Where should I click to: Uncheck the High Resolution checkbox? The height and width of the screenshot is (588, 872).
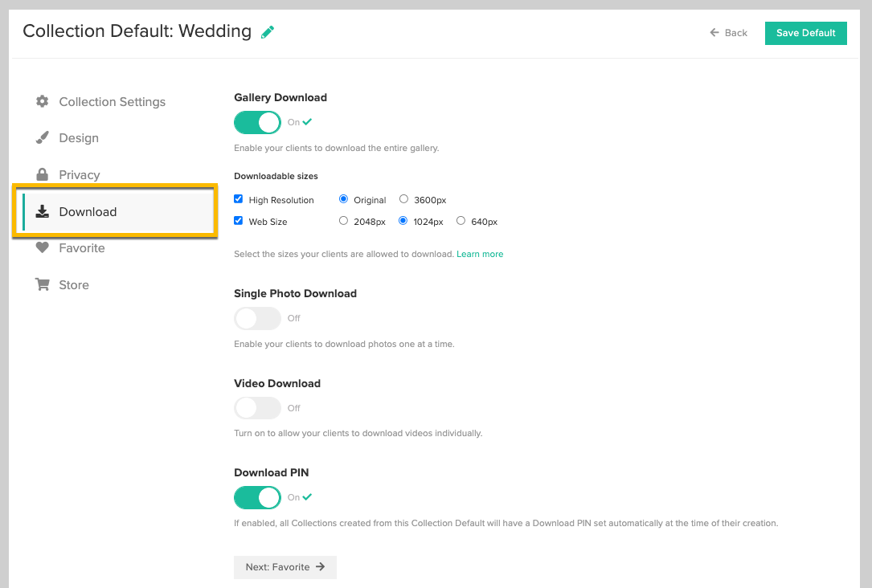tap(239, 199)
